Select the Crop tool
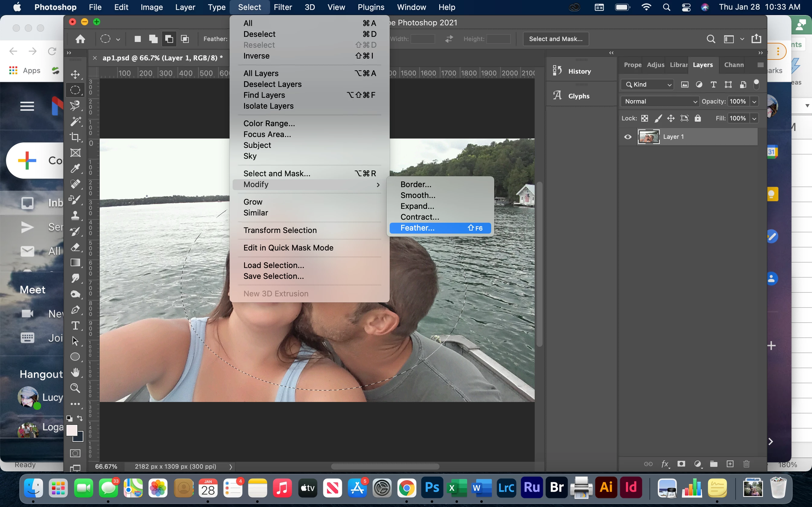 [75, 137]
